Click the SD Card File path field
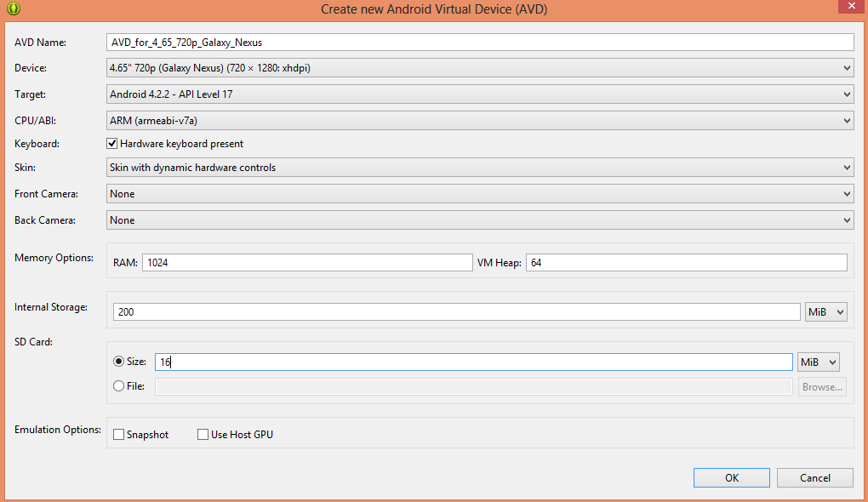This screenshot has height=502, width=868. tap(474, 387)
